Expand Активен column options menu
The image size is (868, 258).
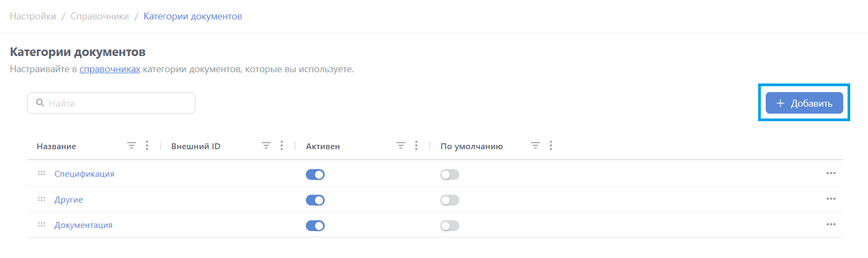tap(416, 146)
